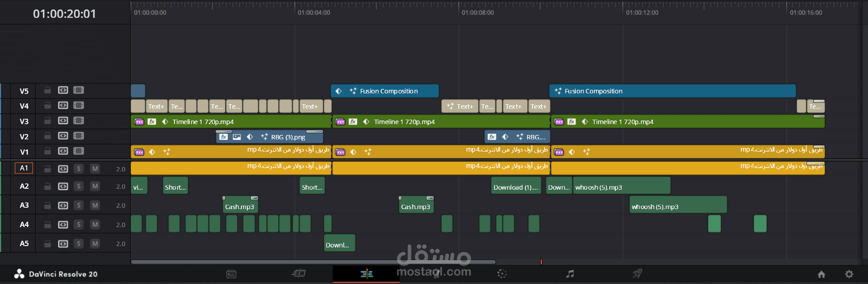Select the Download (1) clip on A2
868x284 pixels.
tap(516, 186)
